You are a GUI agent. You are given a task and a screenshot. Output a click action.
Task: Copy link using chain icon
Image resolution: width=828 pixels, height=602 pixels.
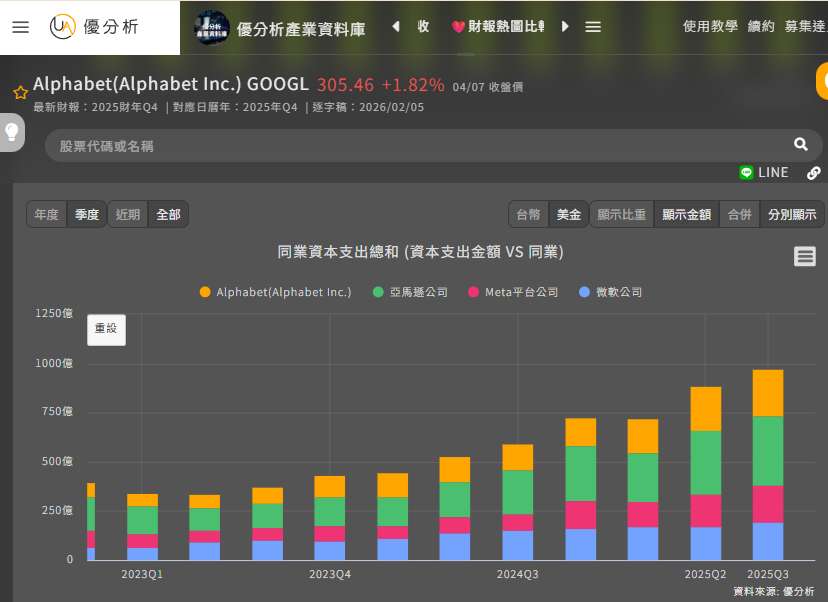click(814, 173)
